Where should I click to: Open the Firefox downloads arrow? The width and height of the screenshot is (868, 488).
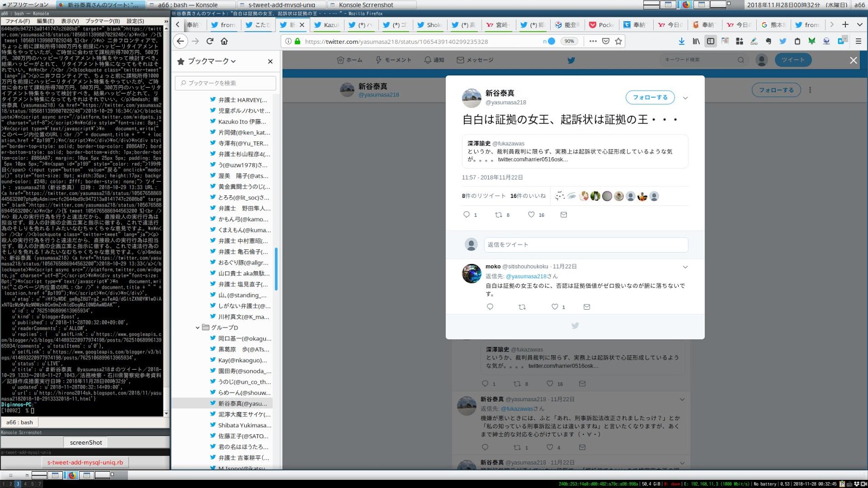click(681, 41)
